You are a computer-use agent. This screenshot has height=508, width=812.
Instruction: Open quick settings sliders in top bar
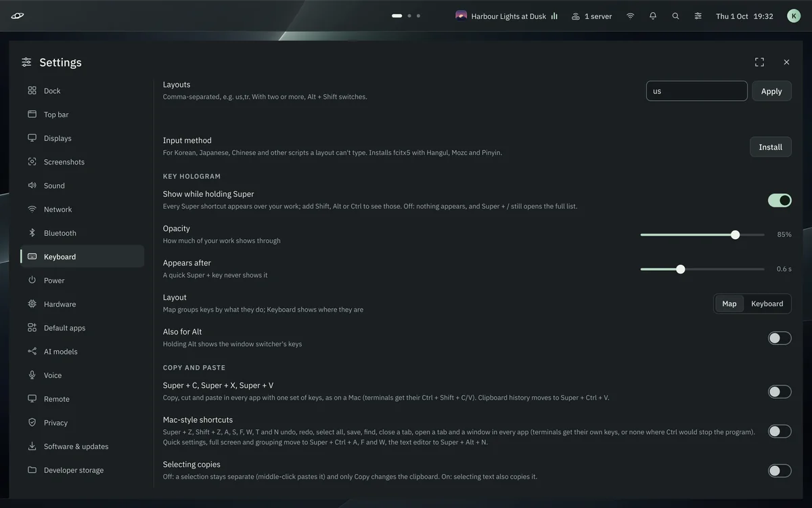pos(698,16)
